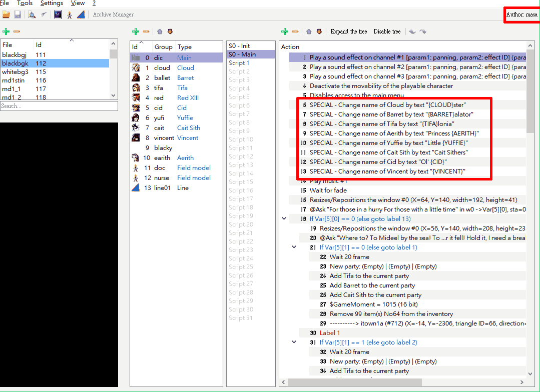This screenshot has height=392, width=540.
Task: Open the View menu
Action: click(78, 3)
